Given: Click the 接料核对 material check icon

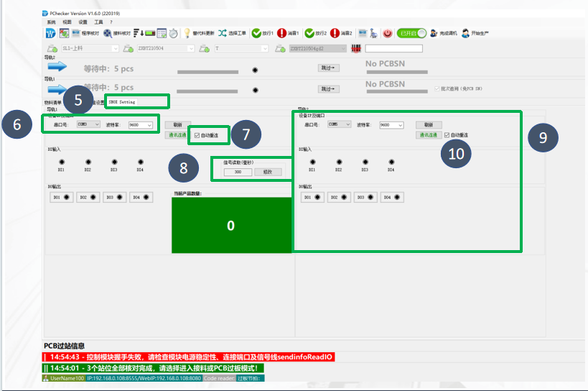Looking at the screenshot, I should tap(108, 33).
